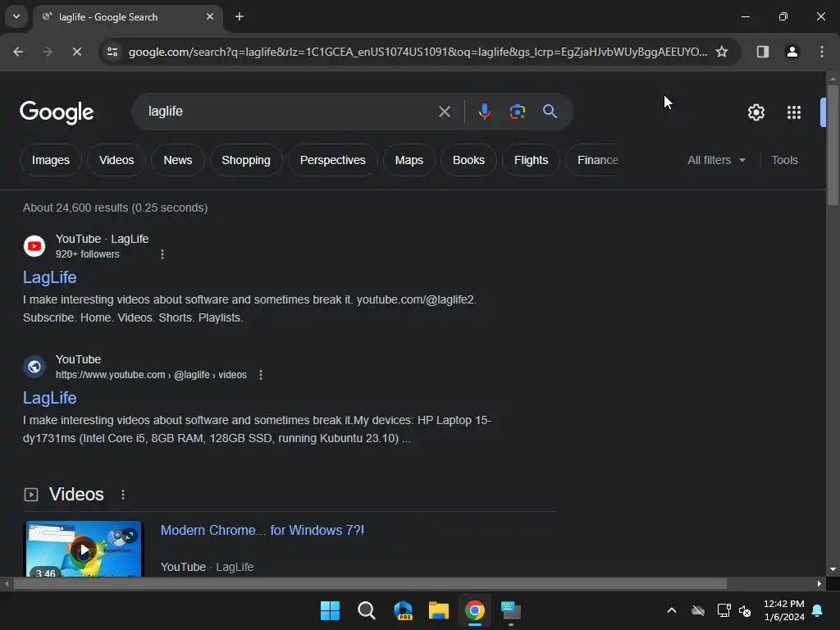The image size is (840, 630).
Task: Close the laglife Google Search tab
Action: [210, 16]
